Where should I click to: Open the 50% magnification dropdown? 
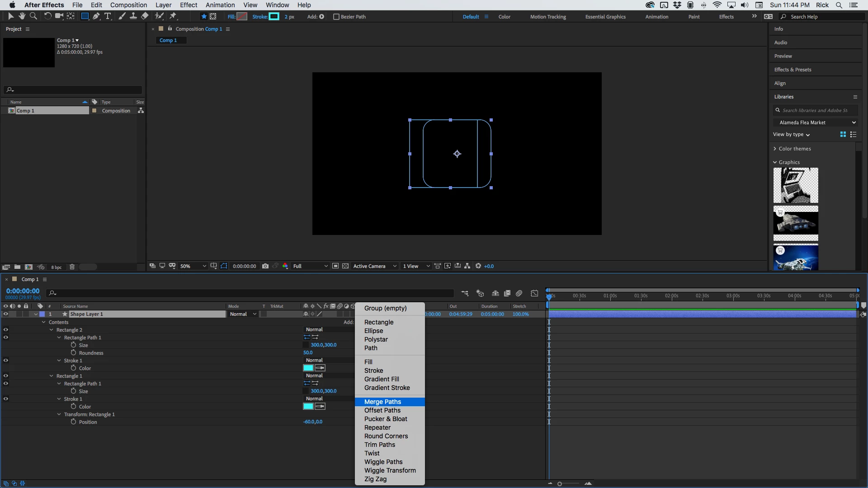click(193, 266)
